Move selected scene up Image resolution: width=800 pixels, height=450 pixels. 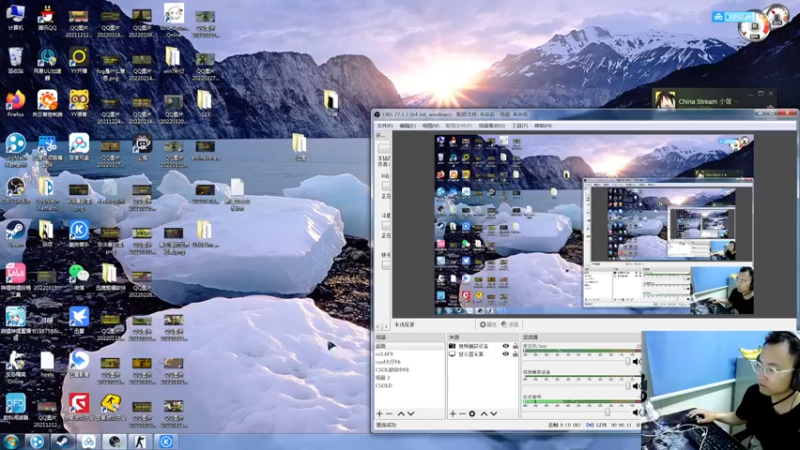point(401,413)
